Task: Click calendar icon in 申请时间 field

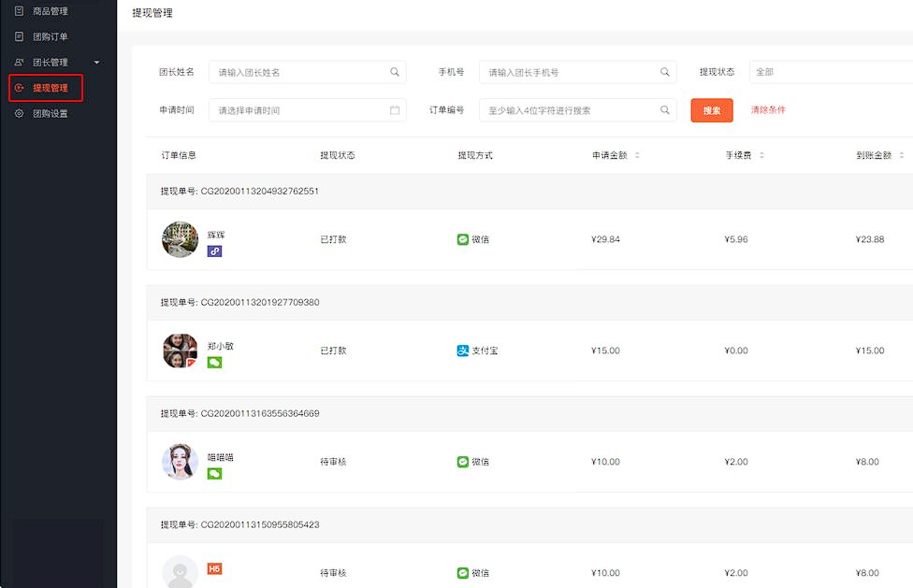Action: pyautogui.click(x=395, y=110)
